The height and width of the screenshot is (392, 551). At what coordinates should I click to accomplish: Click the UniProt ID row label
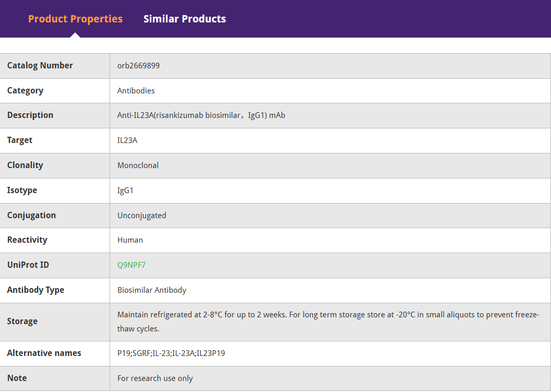click(x=28, y=265)
